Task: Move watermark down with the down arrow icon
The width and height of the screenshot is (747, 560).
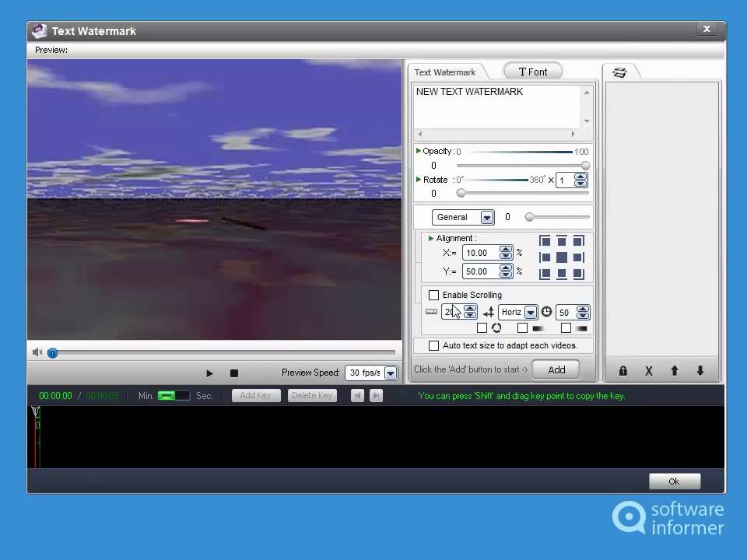Action: click(x=700, y=370)
